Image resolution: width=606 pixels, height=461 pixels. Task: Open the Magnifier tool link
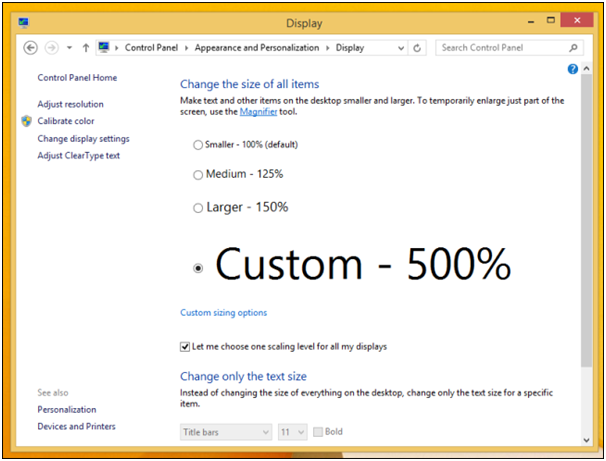pyautogui.click(x=258, y=112)
